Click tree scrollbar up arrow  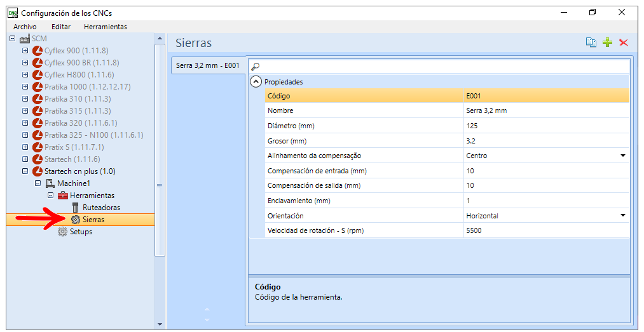(160, 38)
